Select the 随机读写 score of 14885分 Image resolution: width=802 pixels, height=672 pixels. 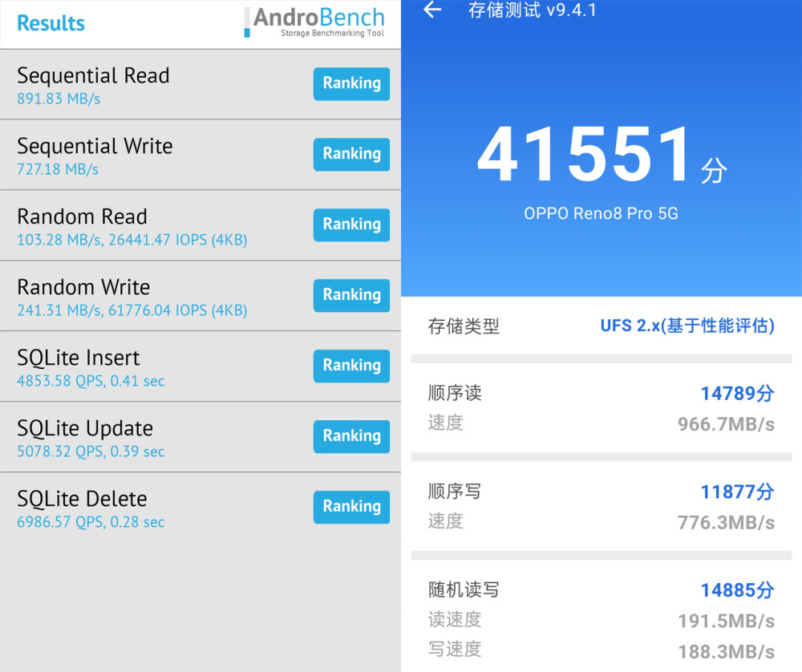(737, 590)
